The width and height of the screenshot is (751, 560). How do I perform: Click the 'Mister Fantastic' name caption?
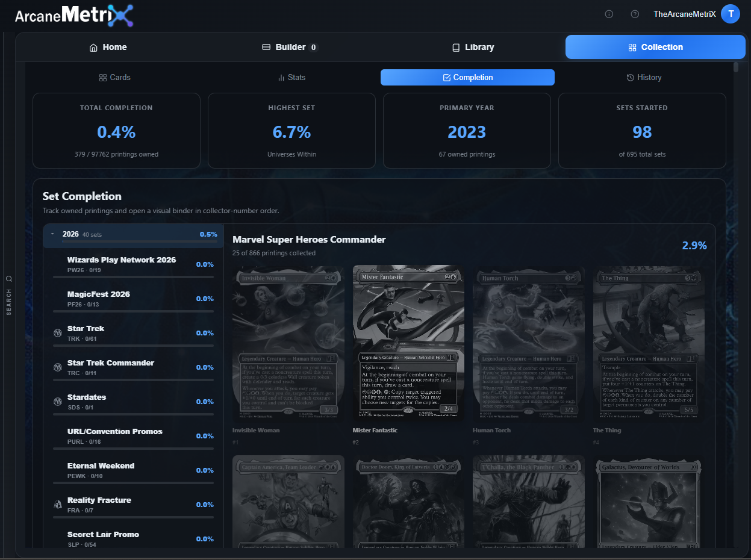coord(375,431)
